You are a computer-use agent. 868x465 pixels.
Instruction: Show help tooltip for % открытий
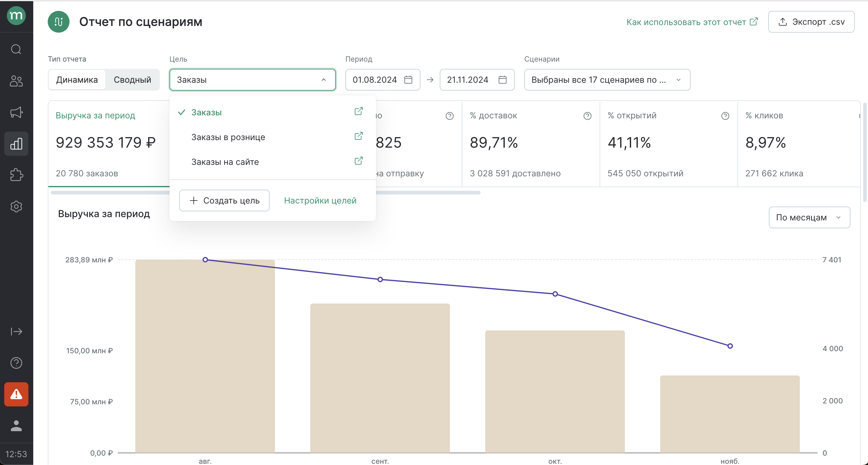coord(725,116)
